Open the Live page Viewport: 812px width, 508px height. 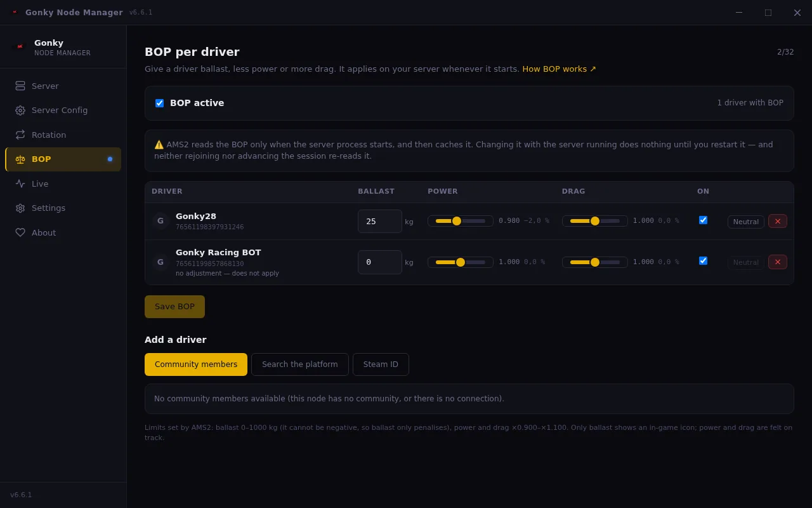[63, 184]
